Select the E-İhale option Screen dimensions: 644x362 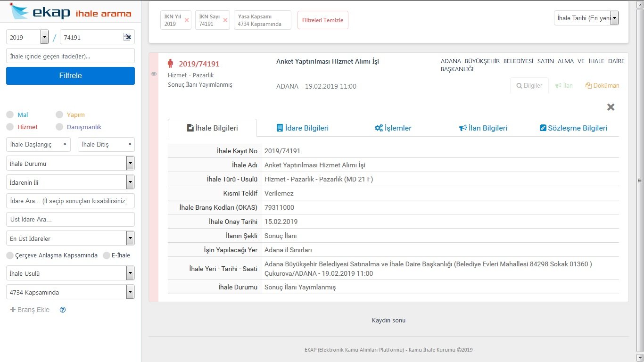[x=107, y=255]
